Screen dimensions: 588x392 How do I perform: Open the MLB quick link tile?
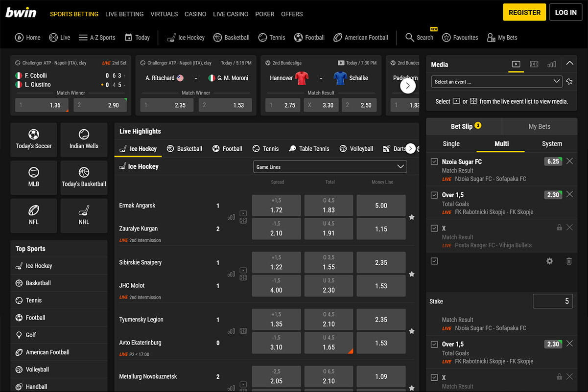click(x=34, y=178)
